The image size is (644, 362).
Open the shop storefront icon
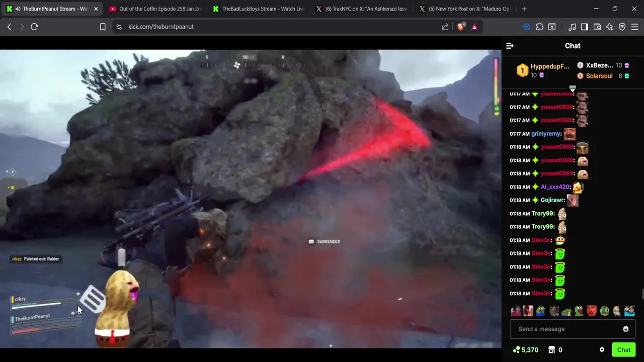click(551, 350)
